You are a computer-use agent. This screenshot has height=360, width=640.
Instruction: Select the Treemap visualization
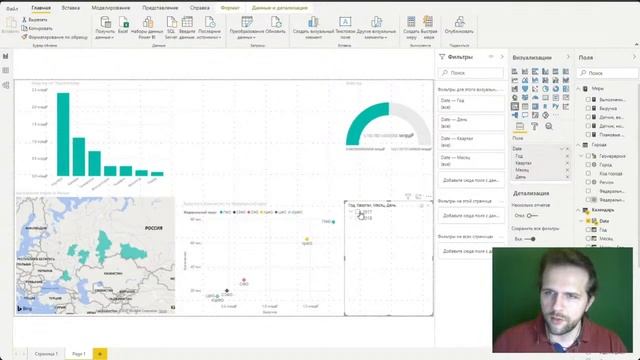pos(566,89)
